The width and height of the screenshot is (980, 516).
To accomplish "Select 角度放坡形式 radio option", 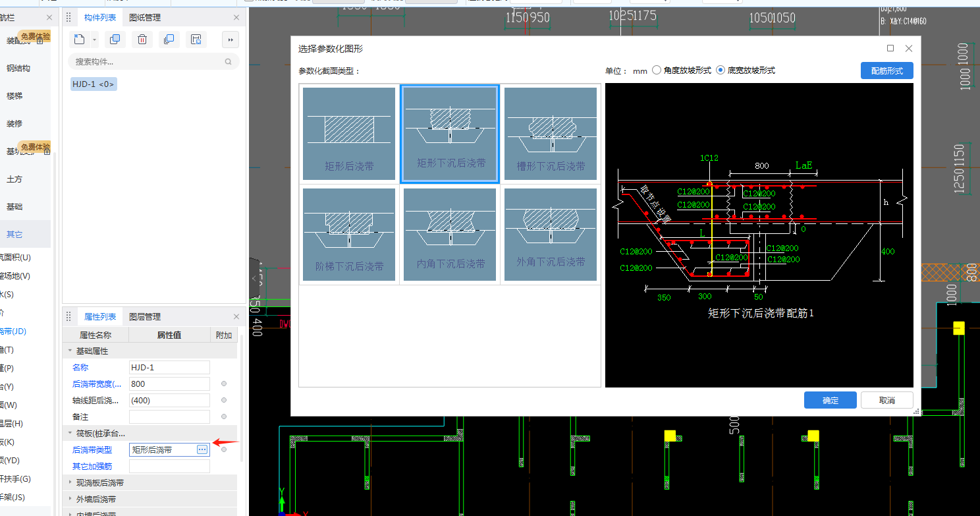I will click(681, 71).
